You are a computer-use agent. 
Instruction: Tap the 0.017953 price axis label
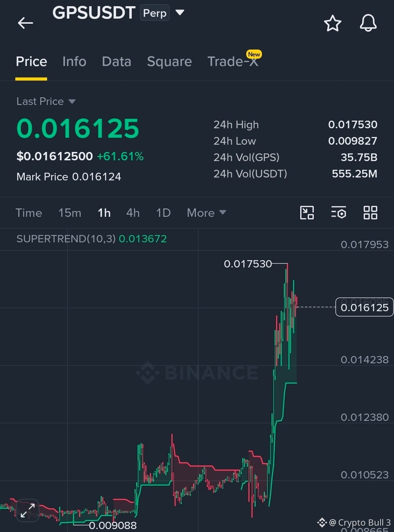[364, 245]
